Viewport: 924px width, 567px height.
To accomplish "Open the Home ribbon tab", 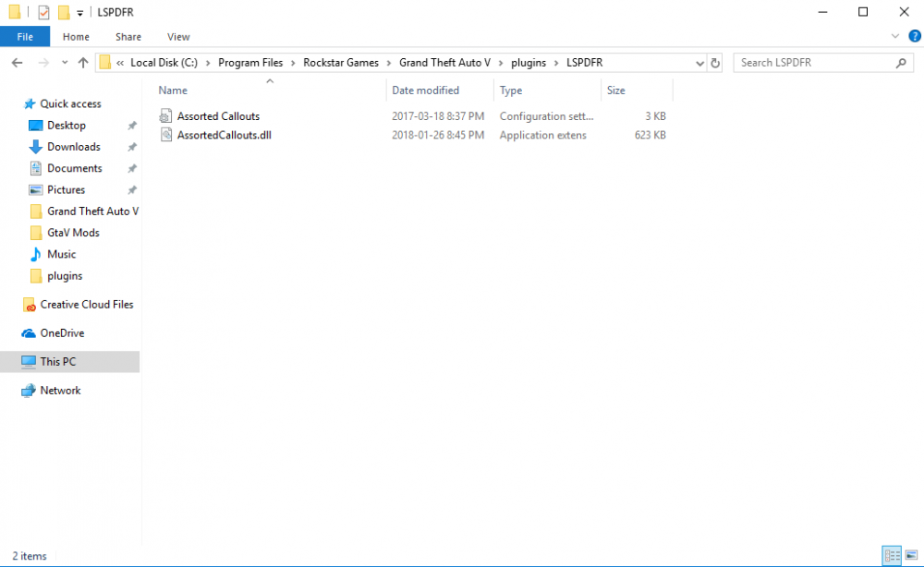I will [76, 37].
